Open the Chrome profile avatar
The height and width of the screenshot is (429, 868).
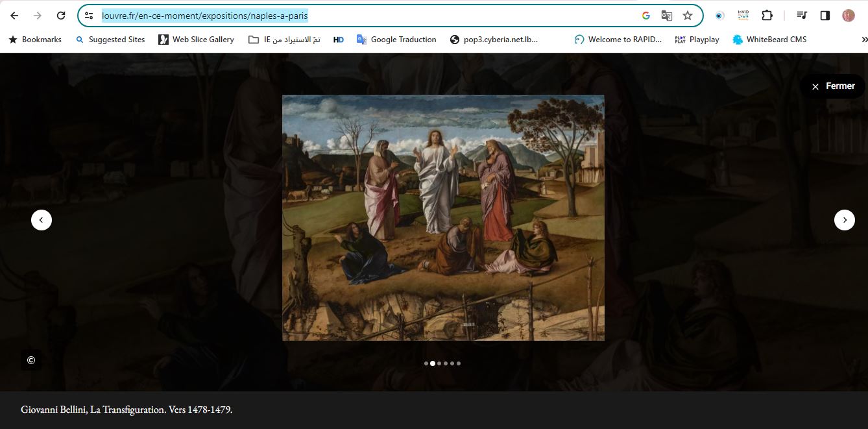click(x=849, y=16)
